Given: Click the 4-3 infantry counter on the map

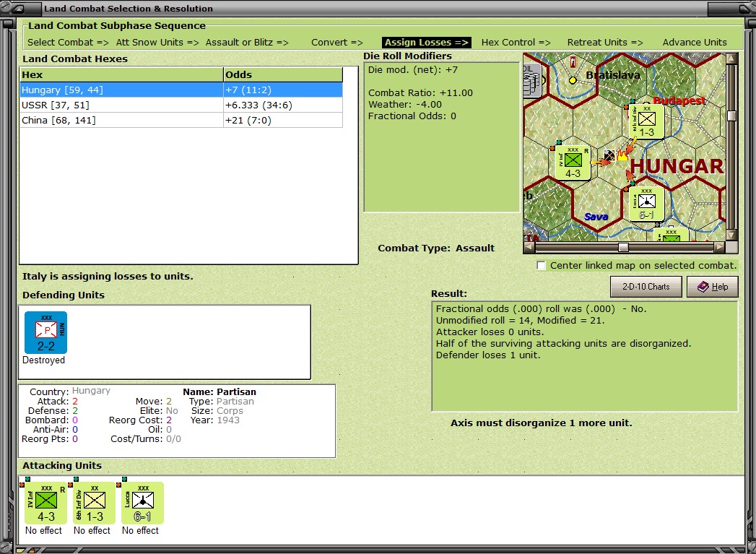Looking at the screenshot, I should click(x=573, y=163).
